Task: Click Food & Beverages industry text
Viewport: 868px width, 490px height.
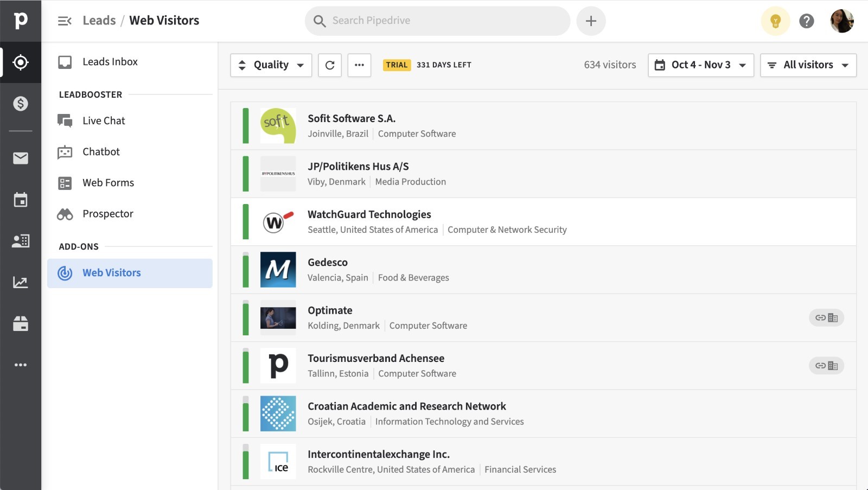Action: (x=413, y=278)
